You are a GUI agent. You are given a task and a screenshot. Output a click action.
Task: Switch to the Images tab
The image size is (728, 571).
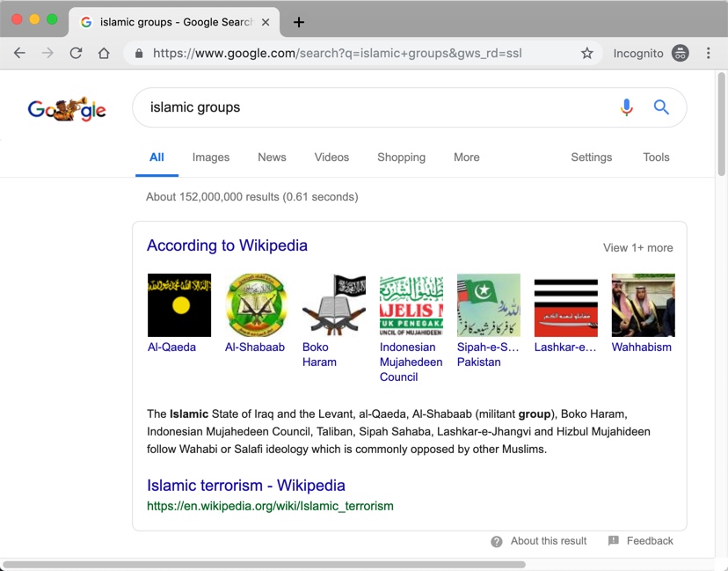pos(211,157)
